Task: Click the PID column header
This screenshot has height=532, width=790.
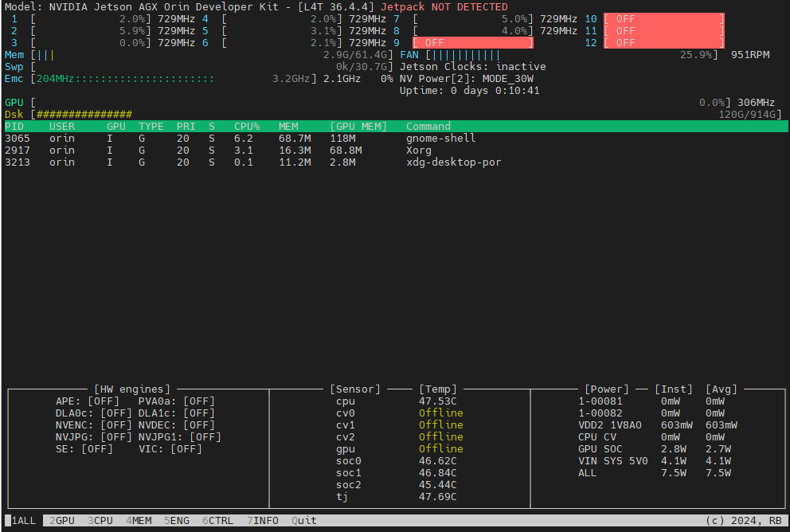Action: (14, 127)
